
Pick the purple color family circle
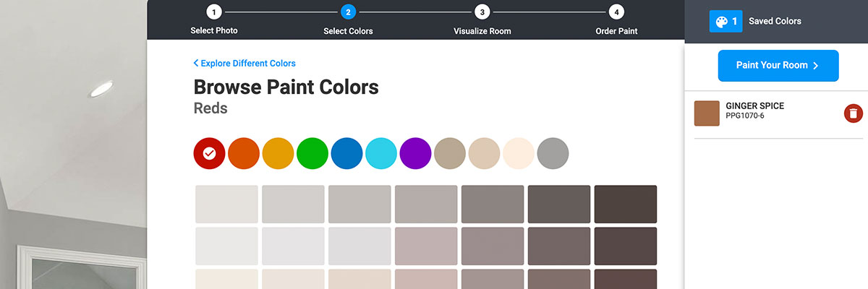[x=416, y=153]
